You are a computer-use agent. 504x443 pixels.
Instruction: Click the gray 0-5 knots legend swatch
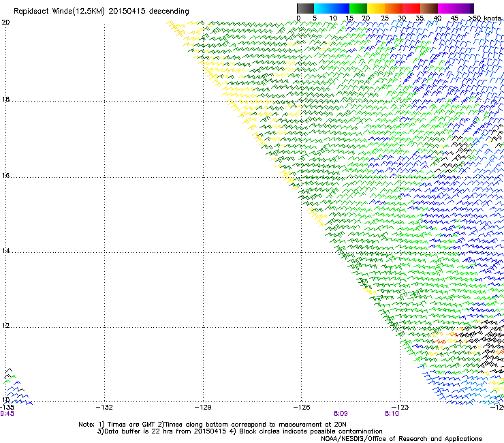[305, 8]
